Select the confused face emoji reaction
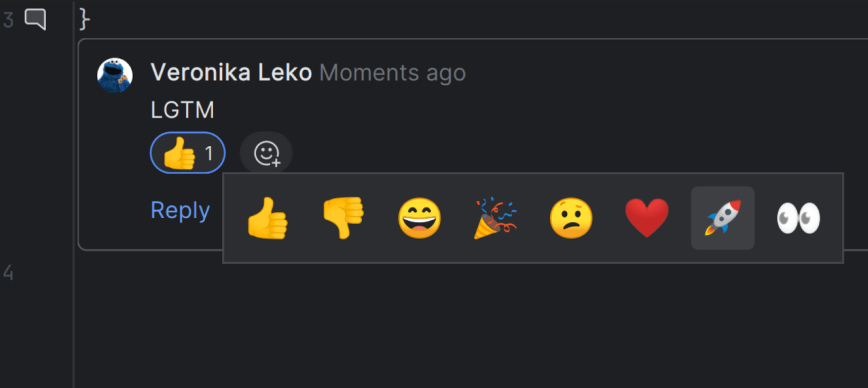 [x=571, y=218]
